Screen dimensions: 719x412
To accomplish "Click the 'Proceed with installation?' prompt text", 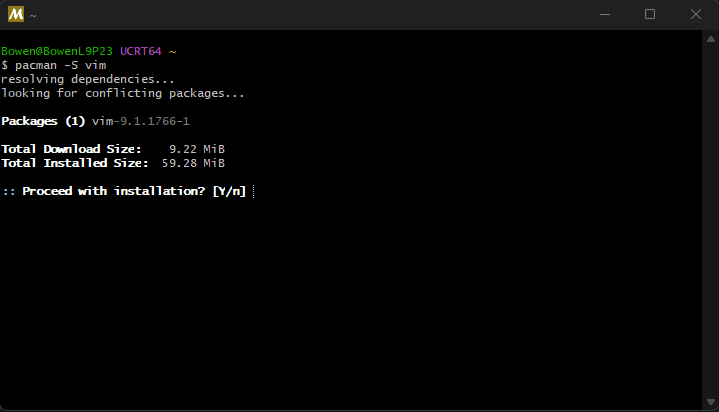I will [x=114, y=191].
